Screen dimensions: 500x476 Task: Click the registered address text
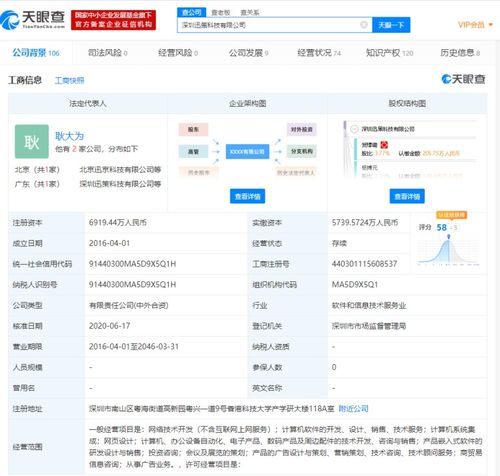(x=212, y=408)
